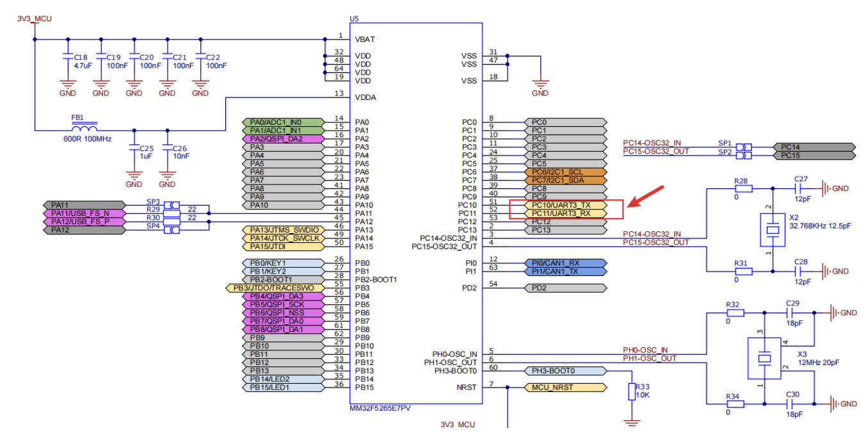
Task: Select the R30 resistor designator
Action: click(152, 218)
